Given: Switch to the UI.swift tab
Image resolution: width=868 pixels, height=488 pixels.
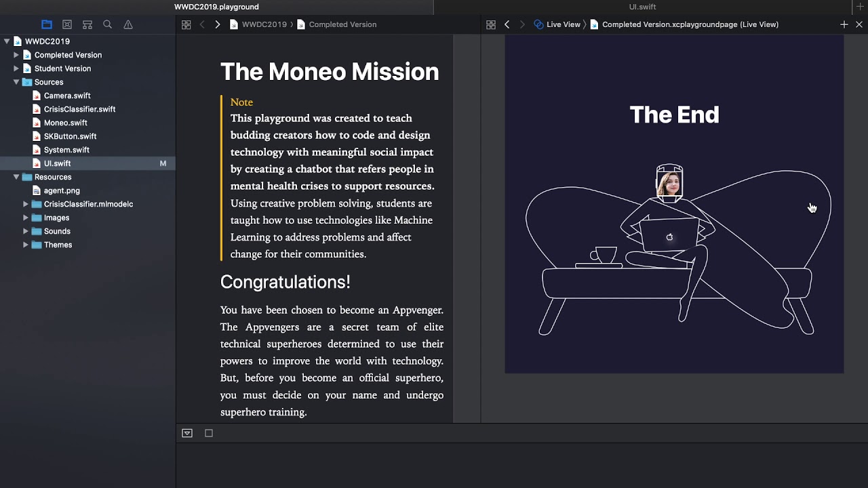Looking at the screenshot, I should [x=642, y=7].
